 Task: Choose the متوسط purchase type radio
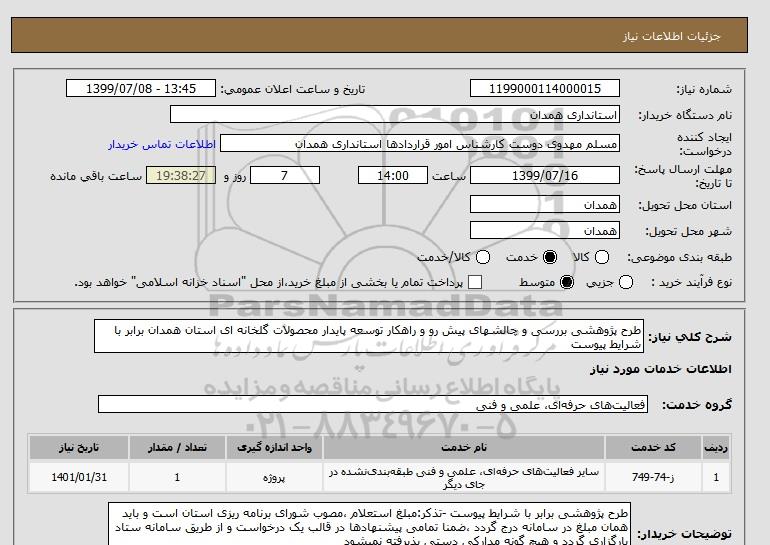click(x=567, y=282)
